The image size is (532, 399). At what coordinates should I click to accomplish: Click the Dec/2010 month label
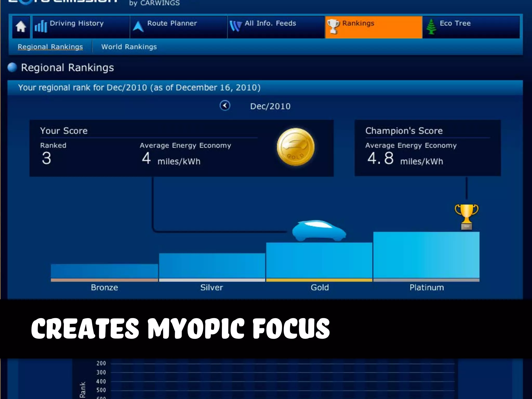[x=270, y=106]
